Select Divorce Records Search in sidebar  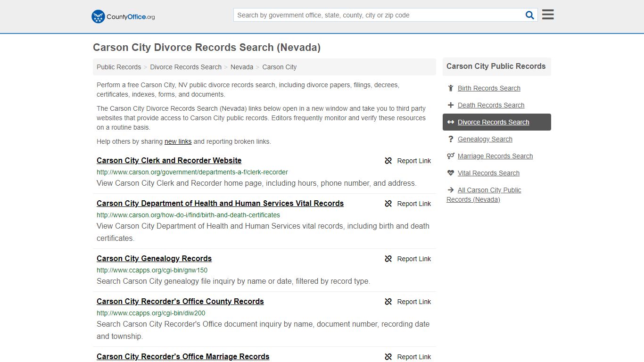click(x=493, y=122)
